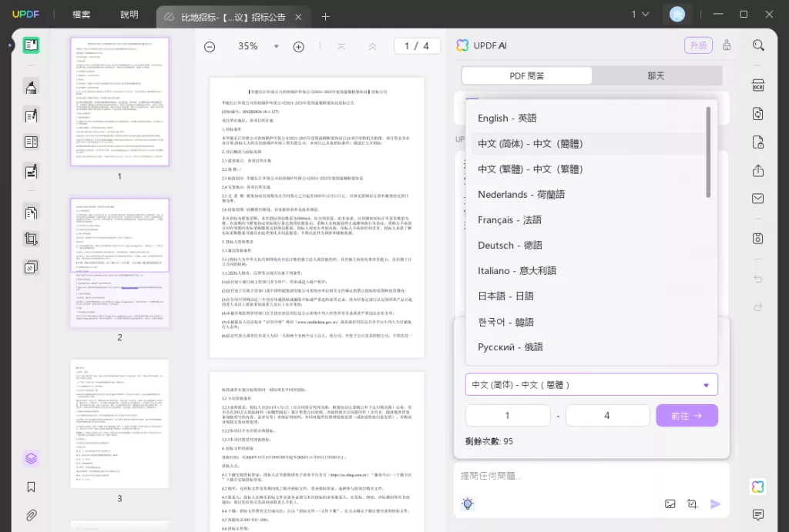Screen dimensions: 789x532
Task: Click the language list scrollbar
Action: pos(709,152)
